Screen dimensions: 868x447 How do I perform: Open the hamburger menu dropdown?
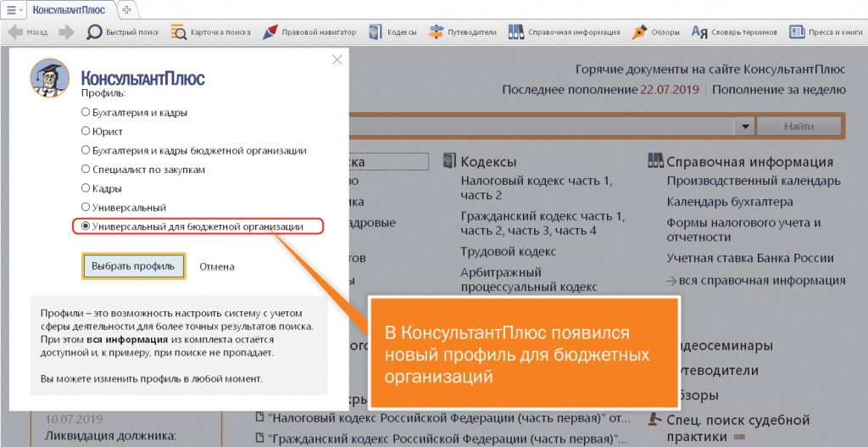coord(14,9)
